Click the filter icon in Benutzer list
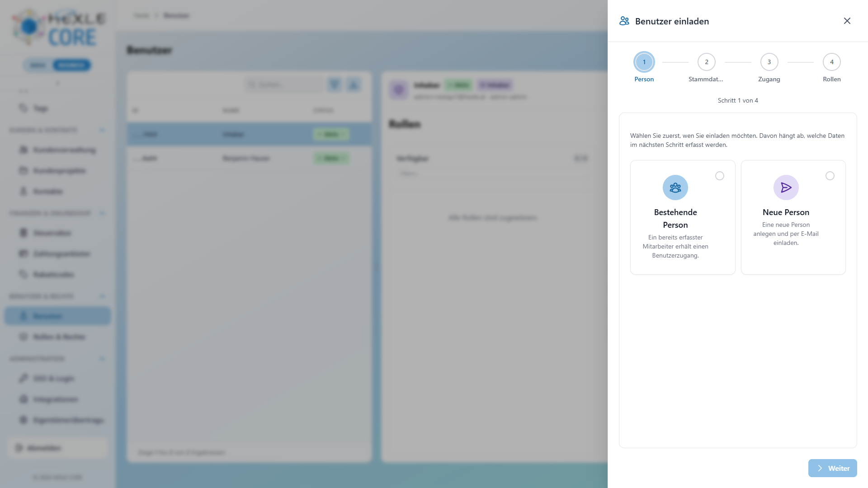Image resolution: width=868 pixels, height=488 pixels. point(335,84)
